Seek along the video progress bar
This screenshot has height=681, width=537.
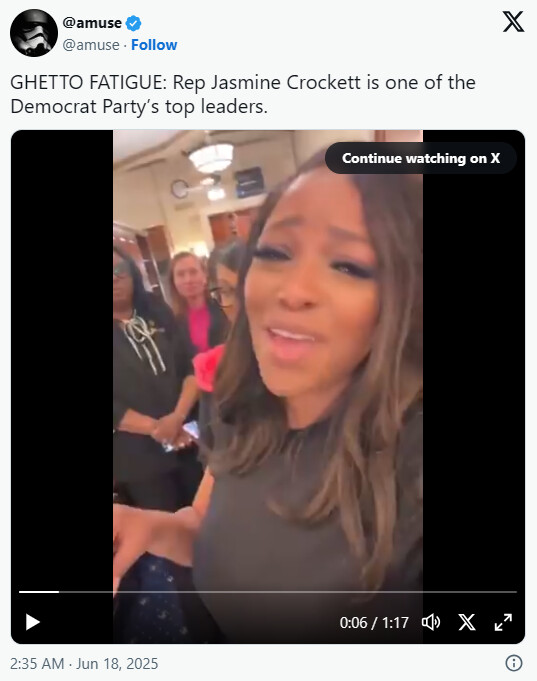[268, 592]
